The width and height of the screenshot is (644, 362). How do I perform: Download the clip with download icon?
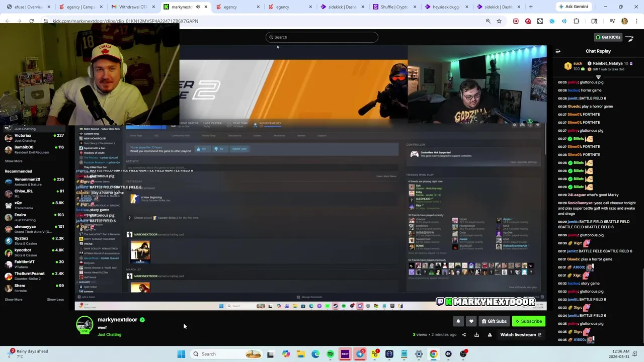click(476, 335)
